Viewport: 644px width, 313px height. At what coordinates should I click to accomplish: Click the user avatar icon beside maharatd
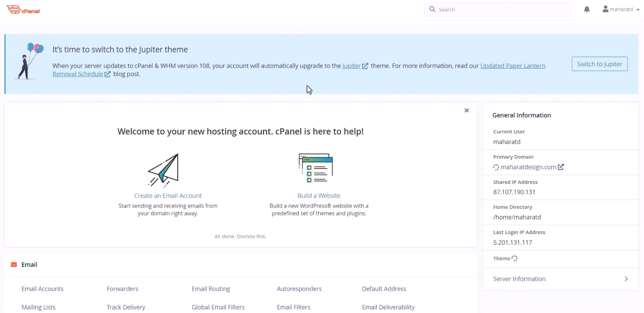[x=605, y=9]
